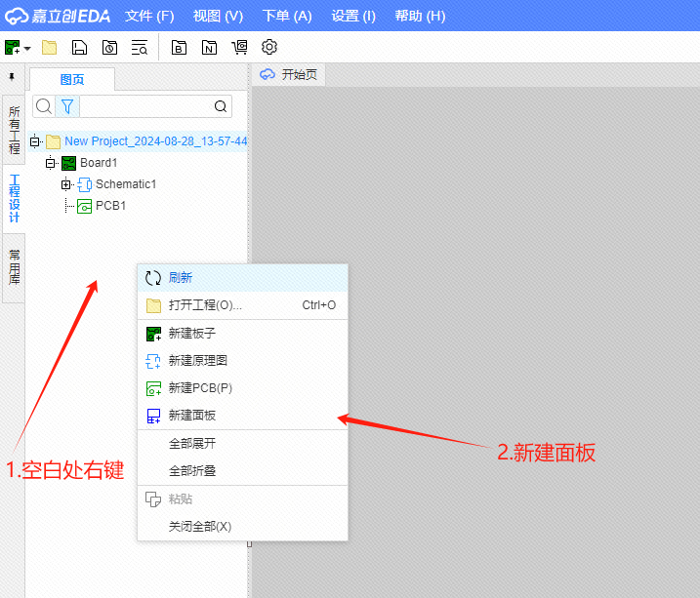Screen dimensions: 700x598
Task: Click the pin icon on left sidebar
Action: pyautogui.click(x=12, y=77)
